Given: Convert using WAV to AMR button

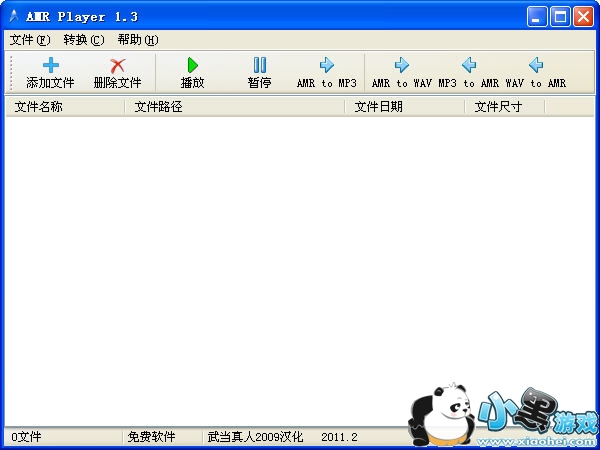Looking at the screenshot, I should (x=535, y=72).
